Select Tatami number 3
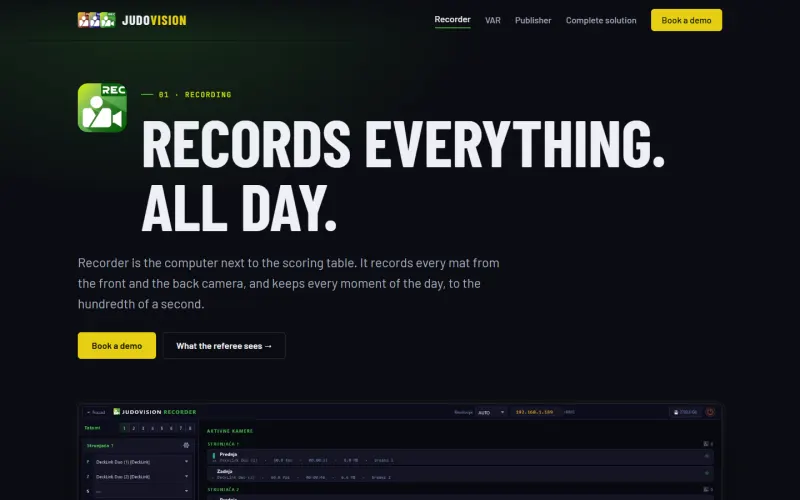 pyautogui.click(x=143, y=428)
